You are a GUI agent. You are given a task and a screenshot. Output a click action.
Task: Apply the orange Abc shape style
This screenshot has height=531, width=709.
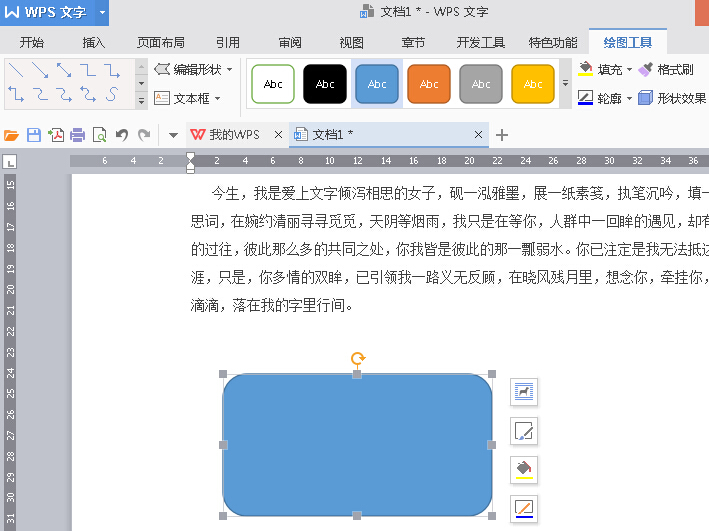[429, 84]
